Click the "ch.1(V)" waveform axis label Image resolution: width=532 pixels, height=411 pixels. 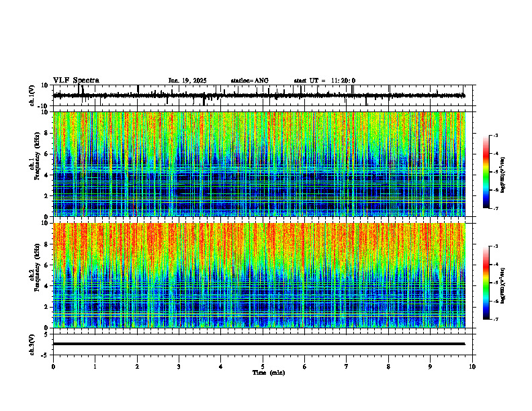(32, 95)
